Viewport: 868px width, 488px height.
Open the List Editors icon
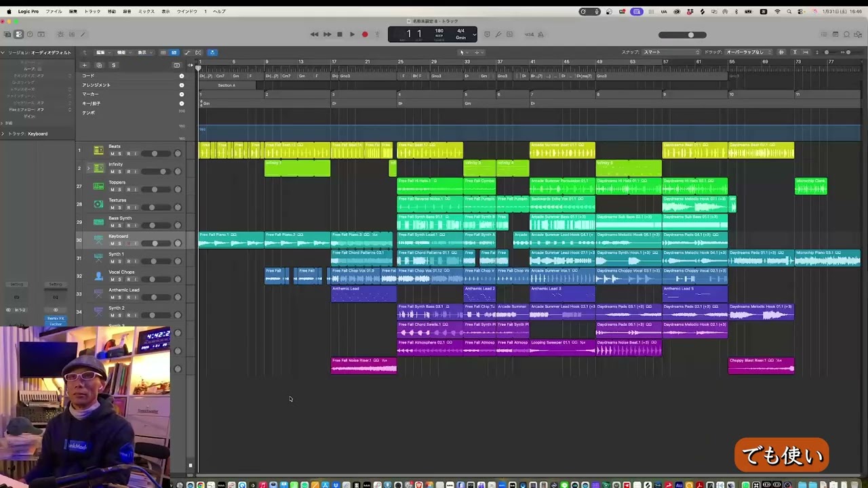coord(825,35)
